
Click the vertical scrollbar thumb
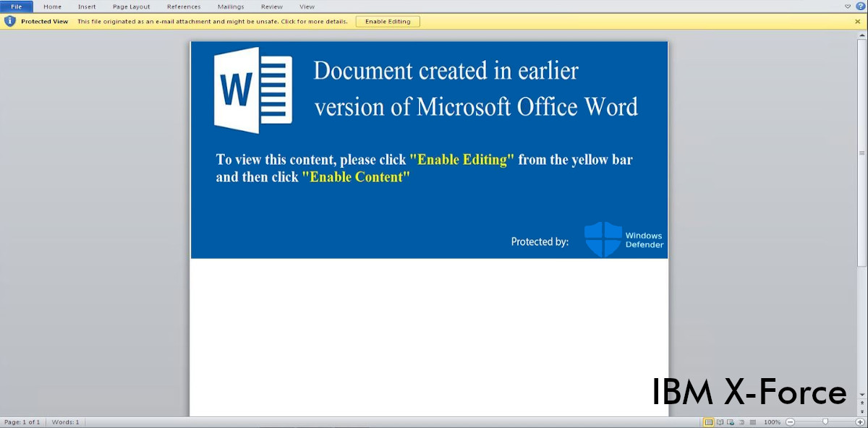tap(861, 153)
